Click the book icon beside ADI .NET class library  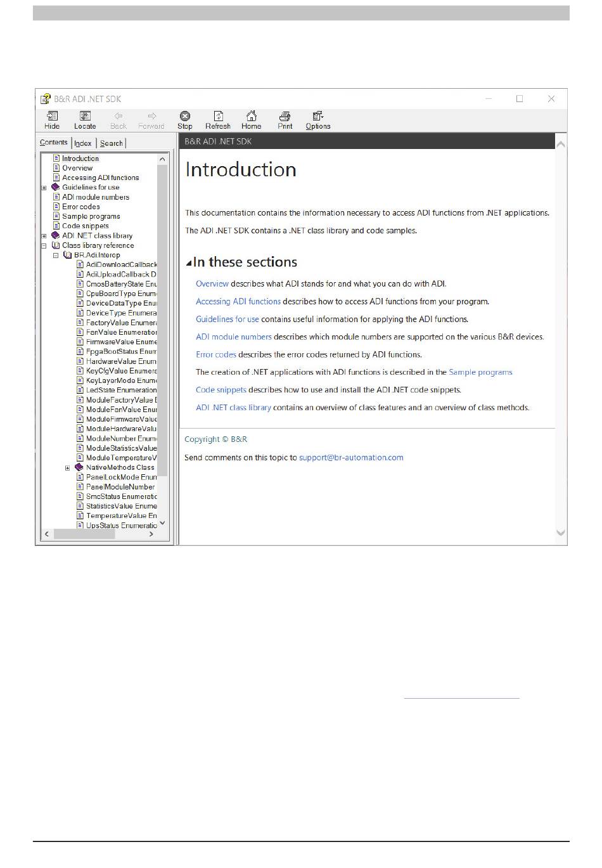pos(56,235)
